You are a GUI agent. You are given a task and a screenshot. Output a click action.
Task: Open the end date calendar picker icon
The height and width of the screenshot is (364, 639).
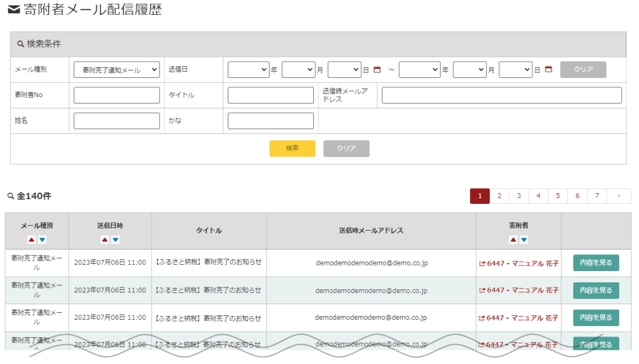(549, 70)
